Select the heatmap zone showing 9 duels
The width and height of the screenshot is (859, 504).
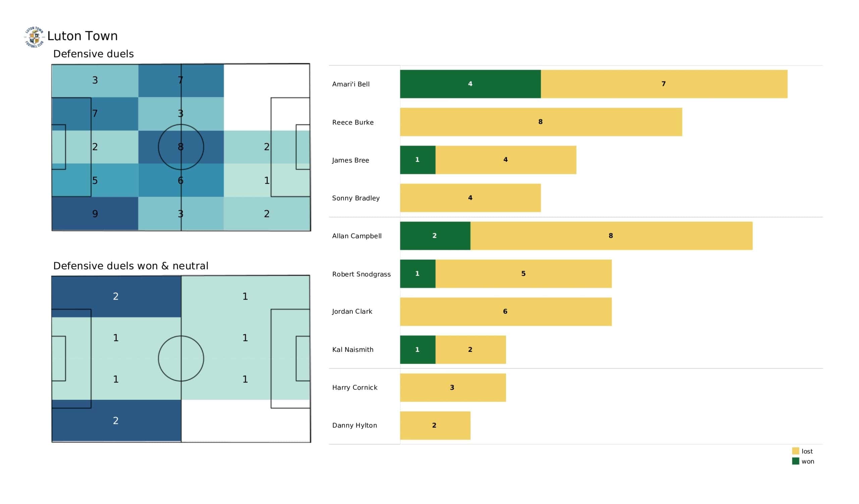coord(95,213)
